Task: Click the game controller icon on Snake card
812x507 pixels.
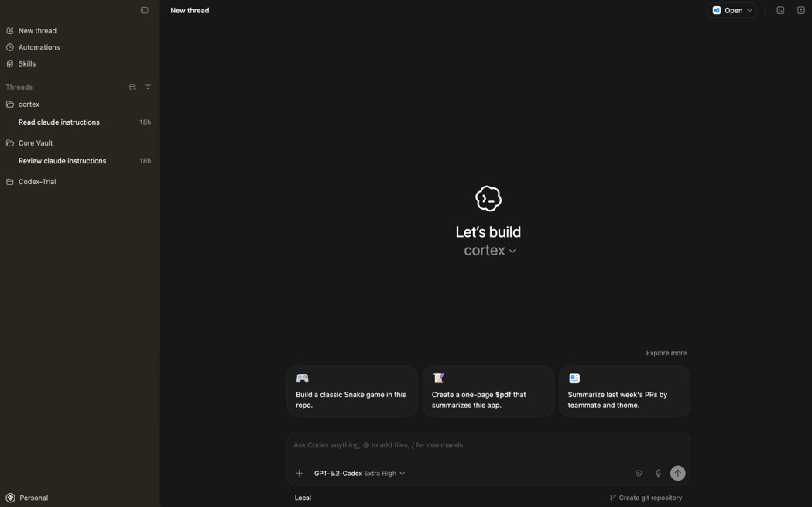Action: point(303,378)
